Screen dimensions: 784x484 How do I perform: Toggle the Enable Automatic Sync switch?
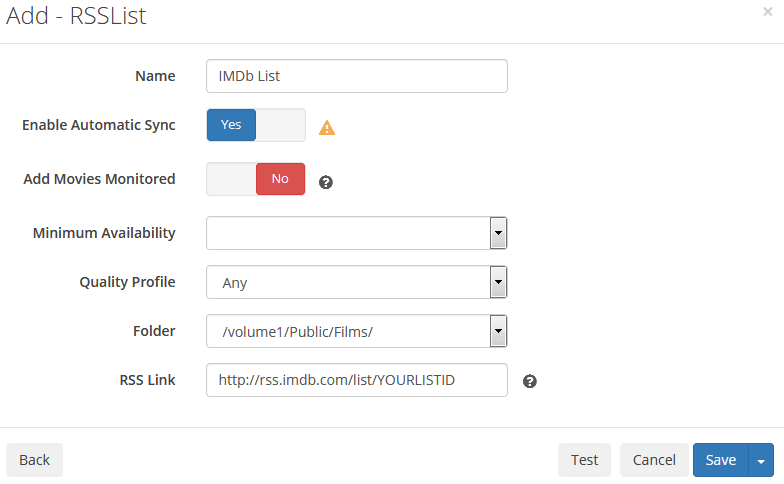256,125
